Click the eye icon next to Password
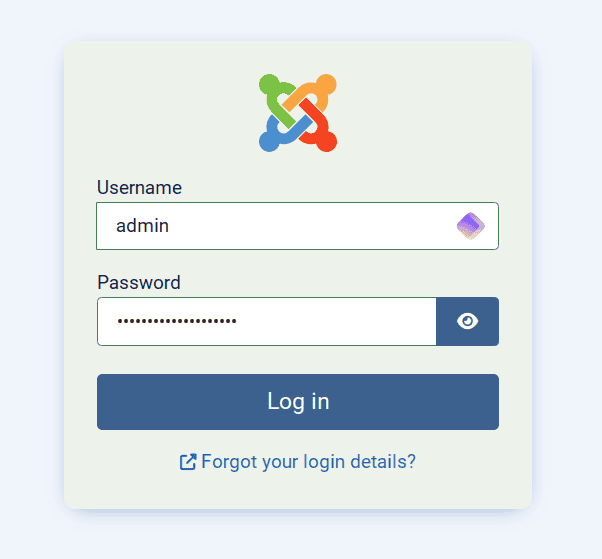Viewport: 602px width, 559px height. [x=467, y=321]
